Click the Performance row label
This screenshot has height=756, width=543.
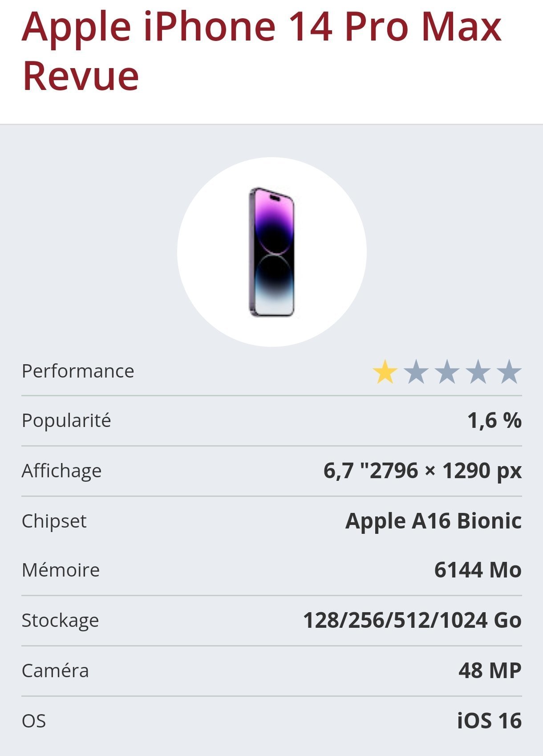click(x=78, y=371)
